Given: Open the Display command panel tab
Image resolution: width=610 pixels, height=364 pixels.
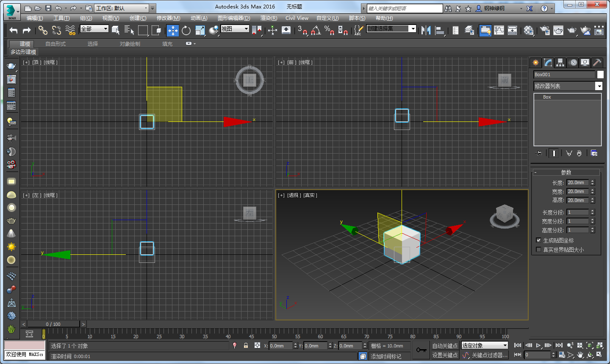Looking at the screenshot, I should tap(585, 63).
